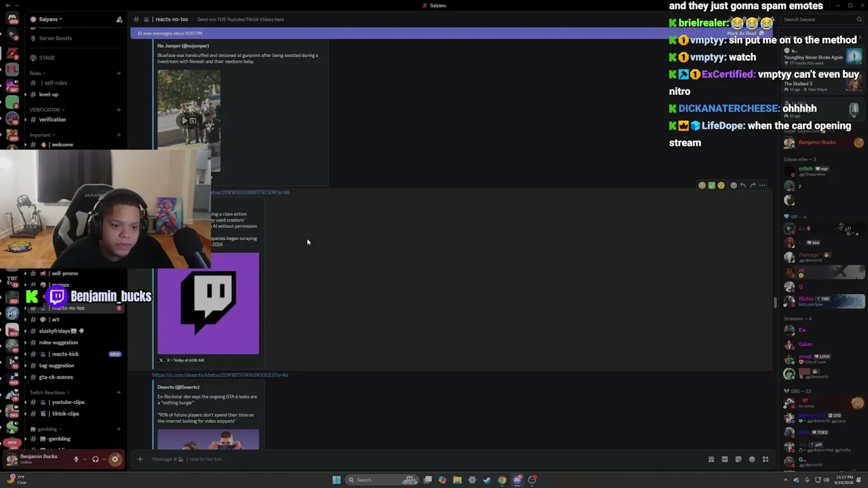Open the Dexerto x.com status link
This screenshot has height=488, width=868.
pyautogui.click(x=220, y=375)
